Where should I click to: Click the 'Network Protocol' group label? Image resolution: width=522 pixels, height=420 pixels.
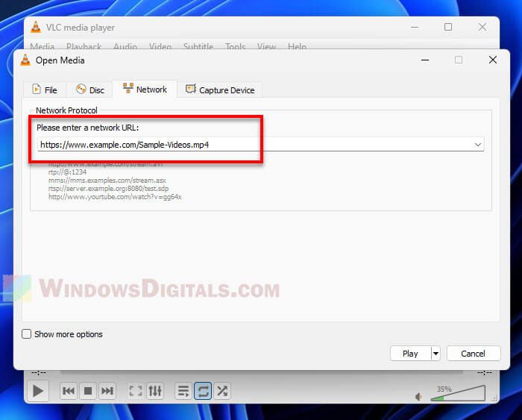66,110
